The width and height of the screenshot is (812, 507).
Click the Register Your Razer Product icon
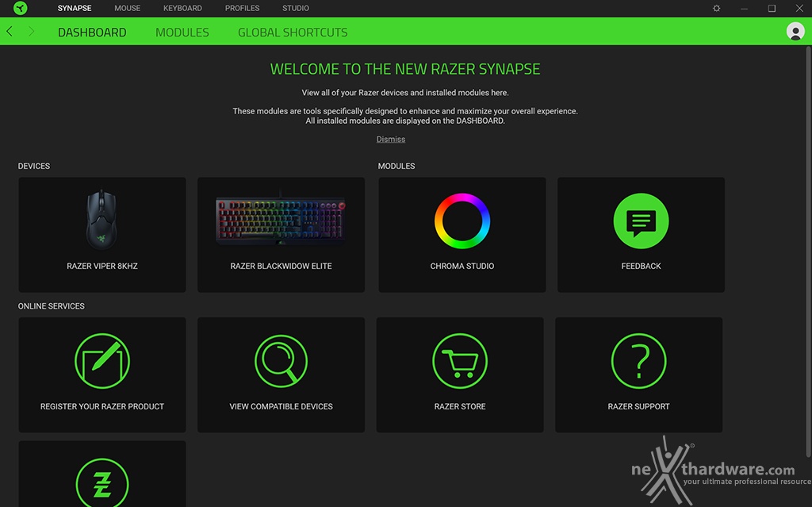tap(102, 361)
